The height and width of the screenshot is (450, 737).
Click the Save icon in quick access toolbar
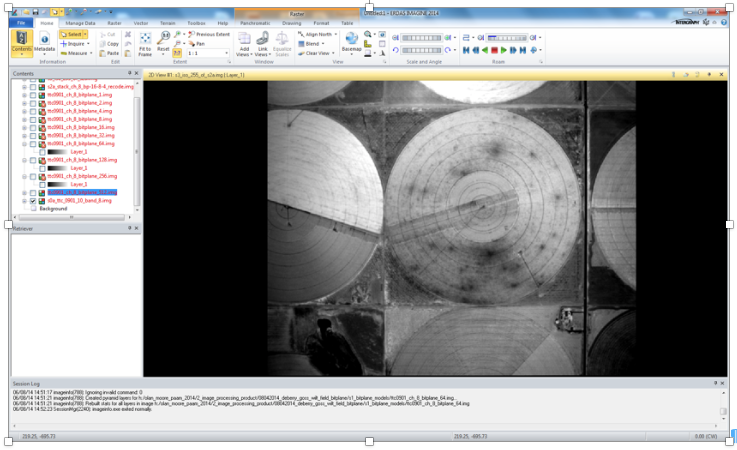click(35, 12)
